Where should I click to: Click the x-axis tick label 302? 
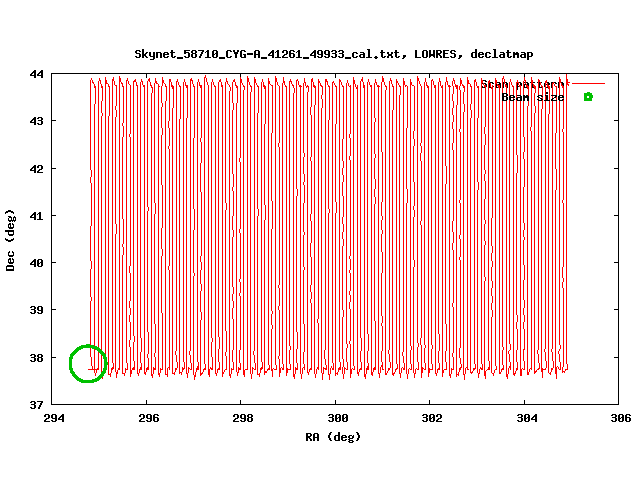[x=432, y=418]
